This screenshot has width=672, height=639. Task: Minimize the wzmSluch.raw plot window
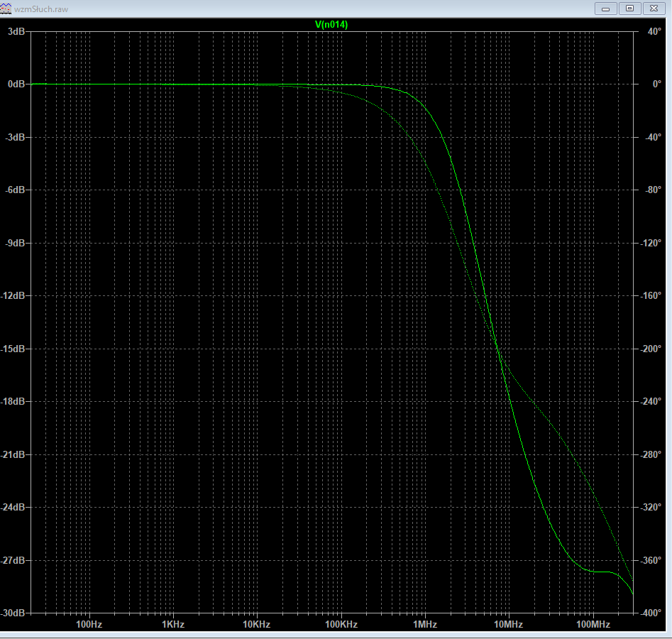[x=607, y=9]
